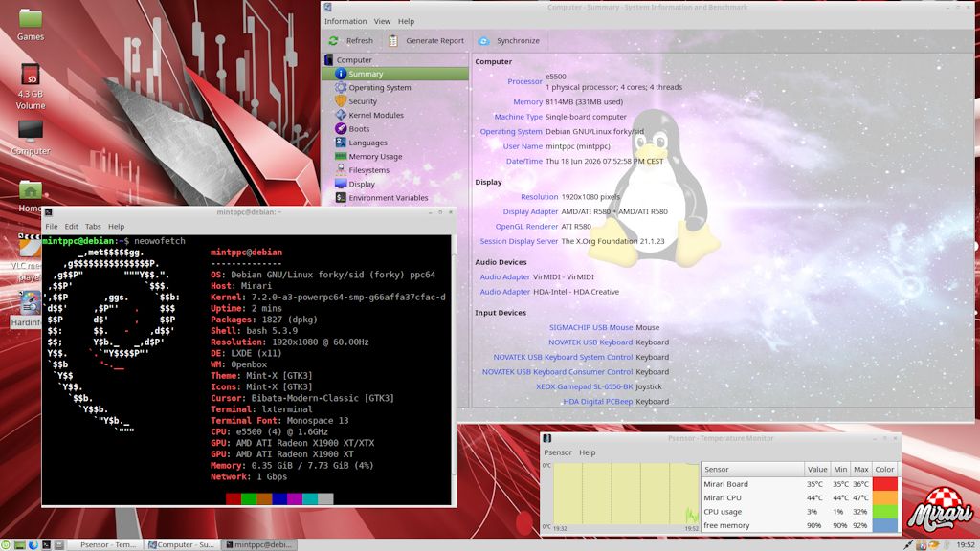Click the 19:52 taskbar clock

[x=965, y=544]
